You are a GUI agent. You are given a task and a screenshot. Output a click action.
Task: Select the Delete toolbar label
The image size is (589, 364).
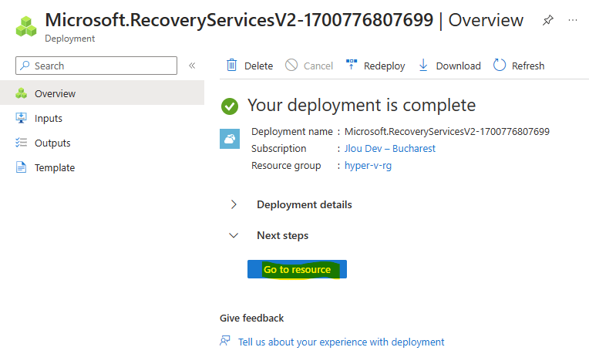point(258,66)
